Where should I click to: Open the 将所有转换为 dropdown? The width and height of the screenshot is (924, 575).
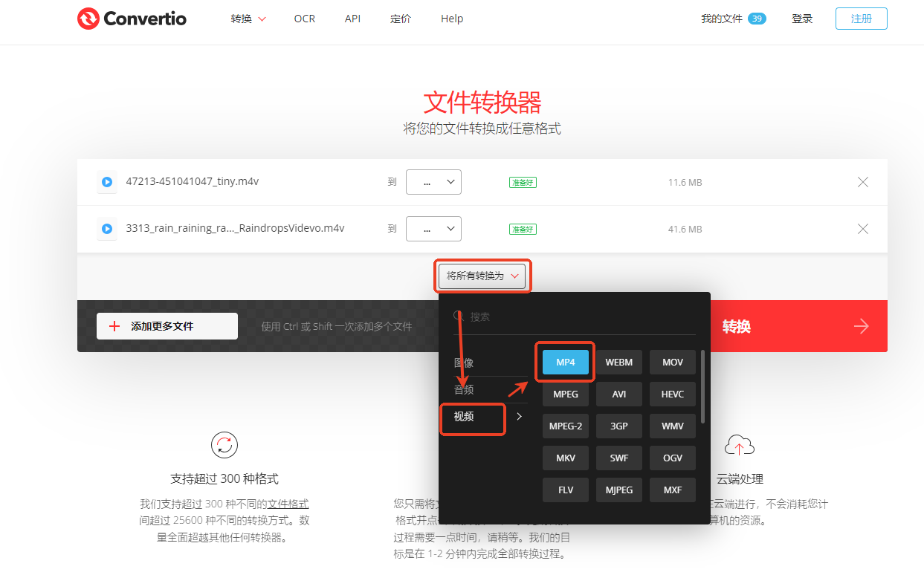pos(482,276)
